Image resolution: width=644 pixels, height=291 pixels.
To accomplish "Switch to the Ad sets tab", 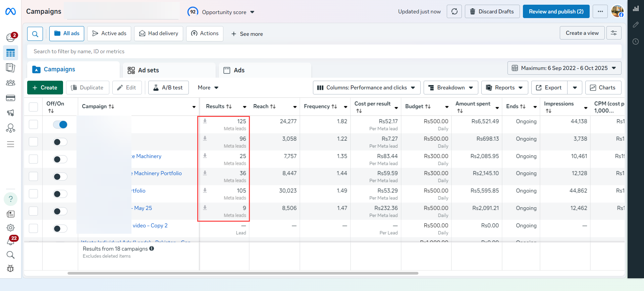I will (x=148, y=70).
